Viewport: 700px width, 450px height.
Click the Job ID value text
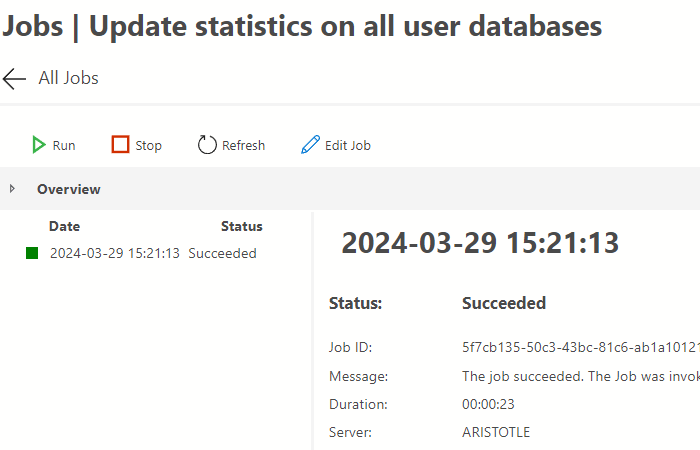click(x=580, y=348)
